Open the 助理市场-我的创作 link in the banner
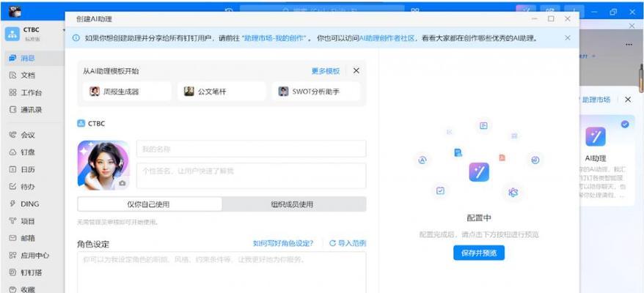The image size is (644, 293). pyautogui.click(x=275, y=38)
